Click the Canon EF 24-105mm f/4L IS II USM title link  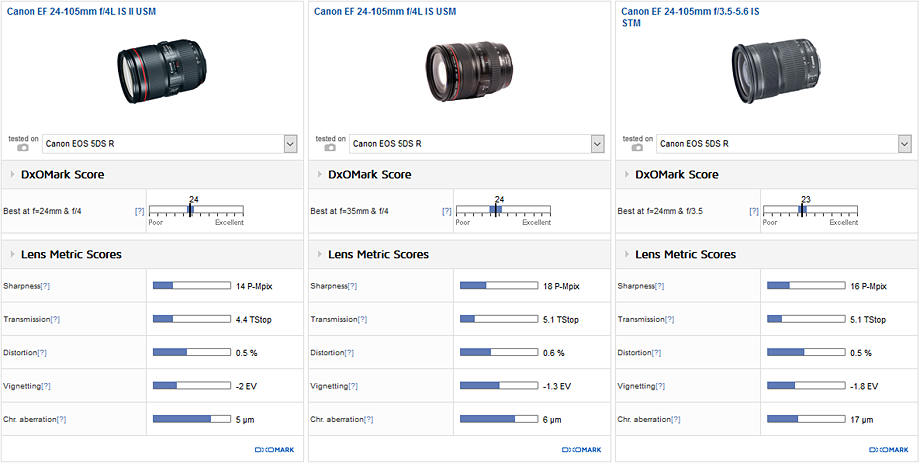[x=82, y=11]
